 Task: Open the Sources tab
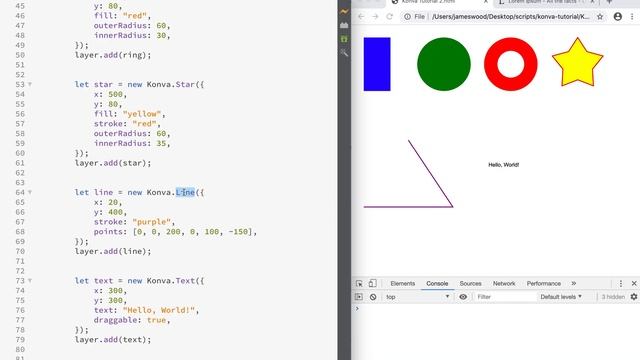(x=470, y=283)
